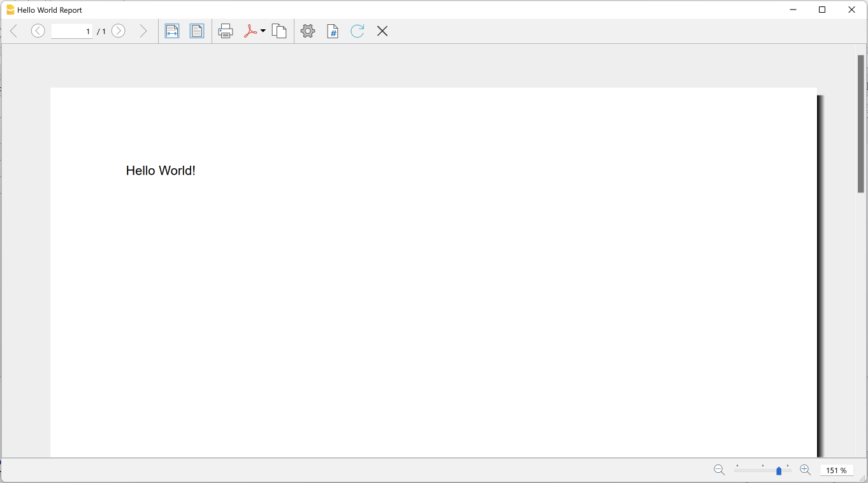Go to the previous page

(38, 31)
